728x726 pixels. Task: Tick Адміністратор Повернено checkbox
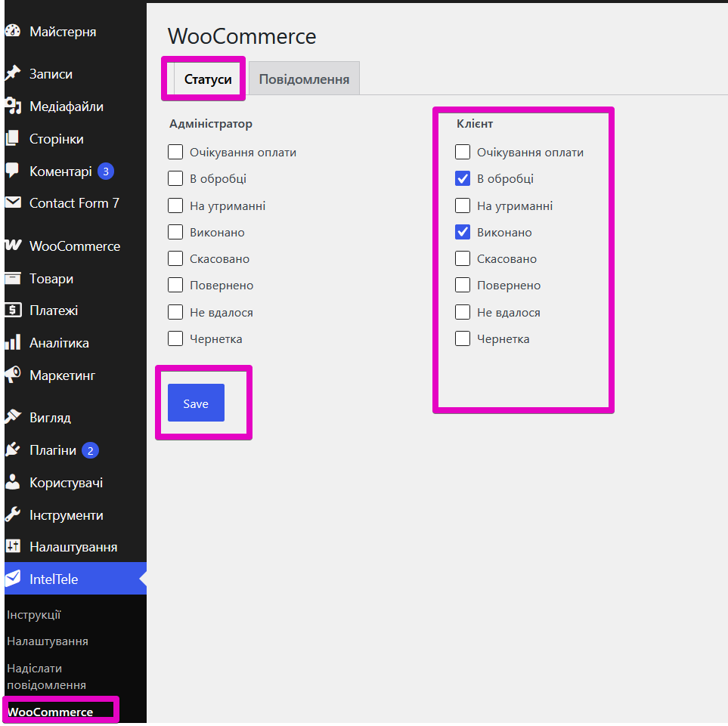coord(175,285)
